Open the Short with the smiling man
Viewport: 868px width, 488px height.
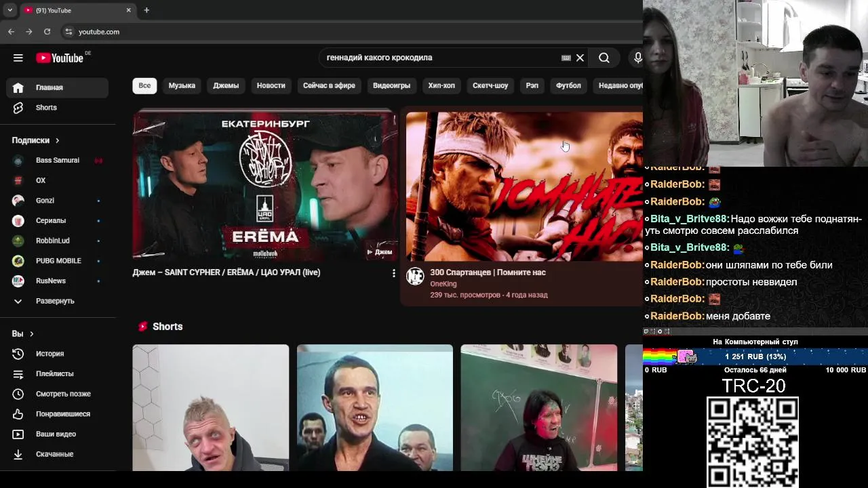375,407
